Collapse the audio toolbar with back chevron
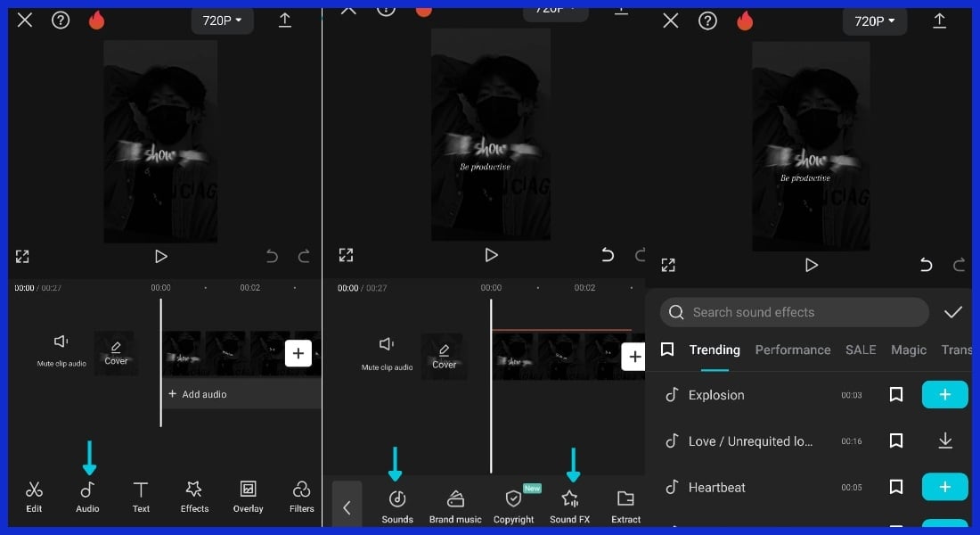 (x=347, y=506)
